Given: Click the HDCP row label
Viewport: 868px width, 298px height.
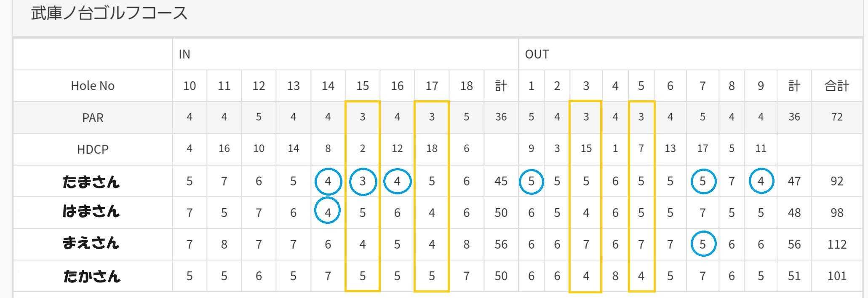Looking at the screenshot, I should tap(93, 149).
